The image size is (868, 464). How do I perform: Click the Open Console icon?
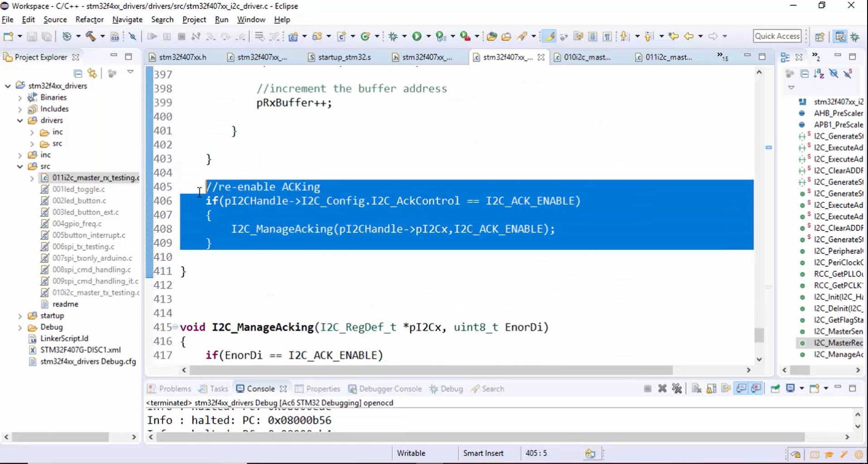click(x=815, y=389)
